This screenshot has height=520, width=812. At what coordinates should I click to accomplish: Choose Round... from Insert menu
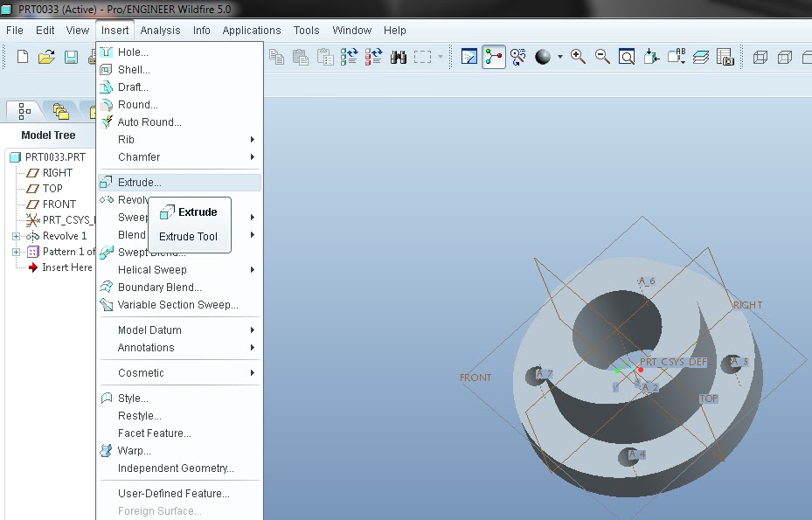(x=179, y=105)
